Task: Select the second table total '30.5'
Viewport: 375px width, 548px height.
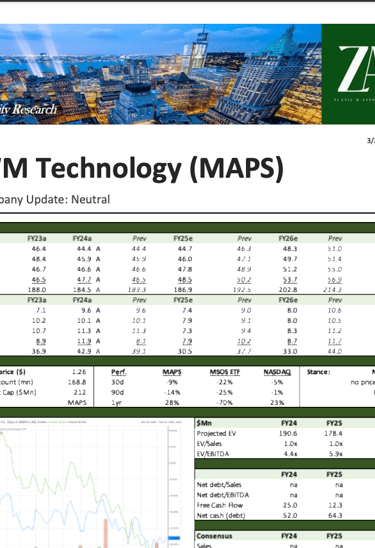Action: click(x=185, y=351)
